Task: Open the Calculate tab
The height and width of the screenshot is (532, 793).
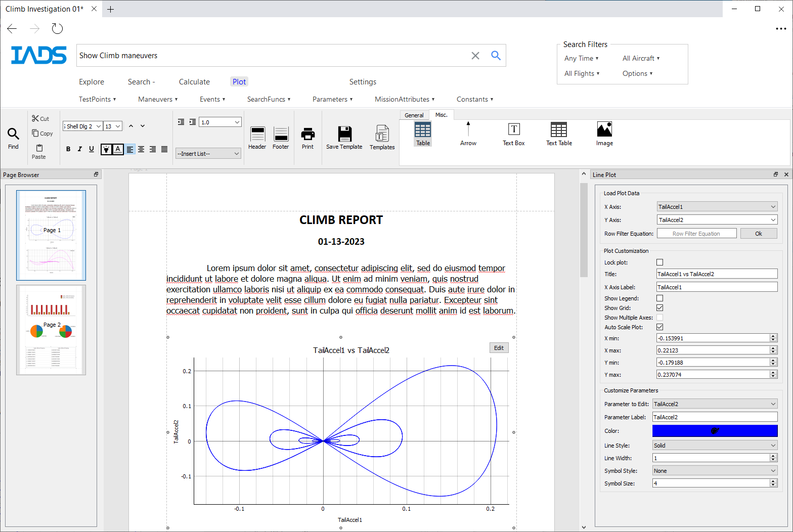Action: point(194,82)
